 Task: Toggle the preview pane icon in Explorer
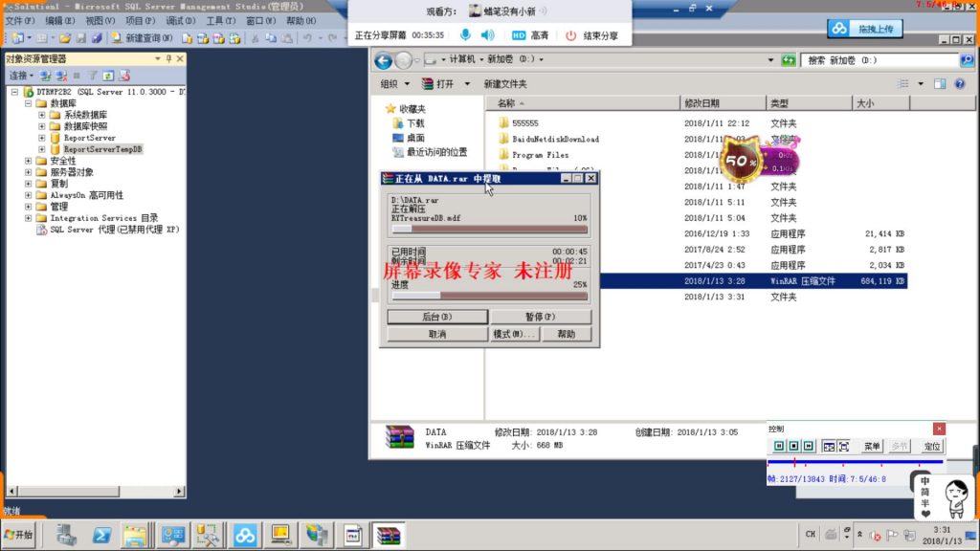940,84
